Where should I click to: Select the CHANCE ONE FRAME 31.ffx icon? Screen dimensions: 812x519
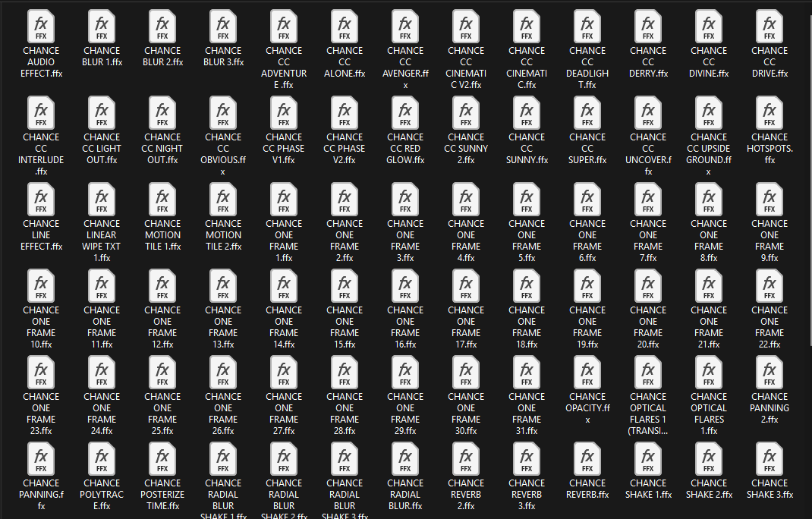pos(527,372)
